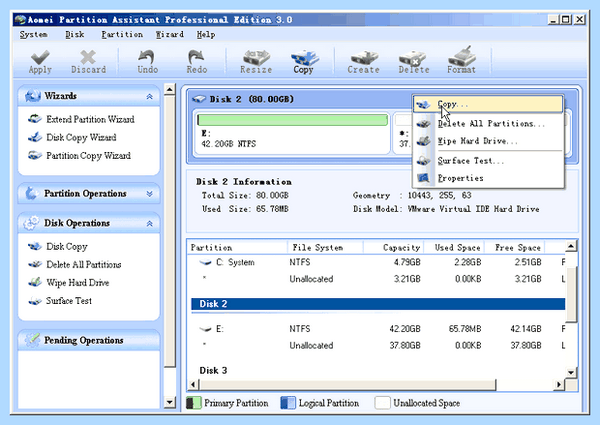Collapse the Disk Operations panel
Image resolution: width=600 pixels, height=425 pixels.
[x=150, y=223]
